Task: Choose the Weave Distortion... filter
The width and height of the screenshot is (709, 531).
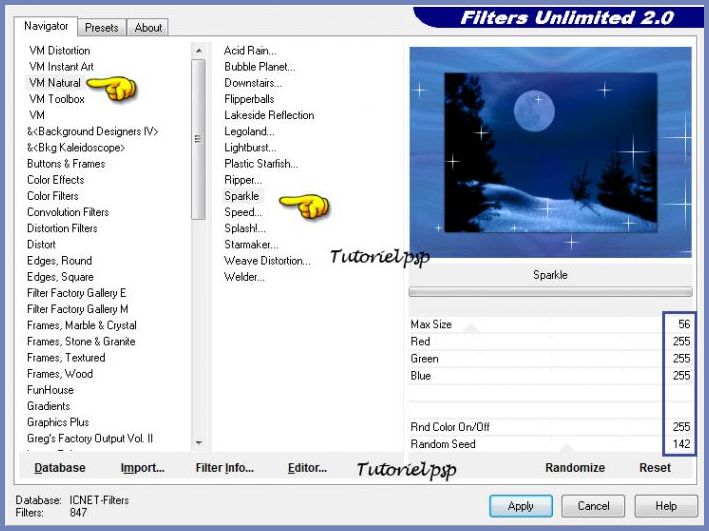Action: pos(267,261)
